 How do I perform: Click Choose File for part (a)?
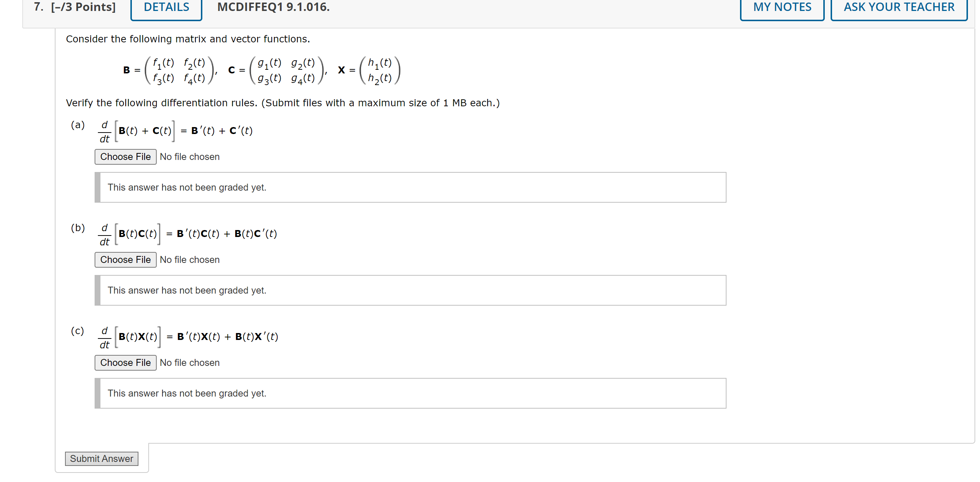(x=125, y=157)
